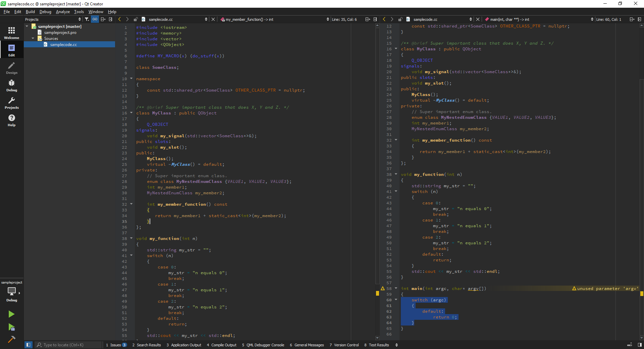Open the Compile Output pane
This screenshot has height=349, width=644.
point(221,345)
